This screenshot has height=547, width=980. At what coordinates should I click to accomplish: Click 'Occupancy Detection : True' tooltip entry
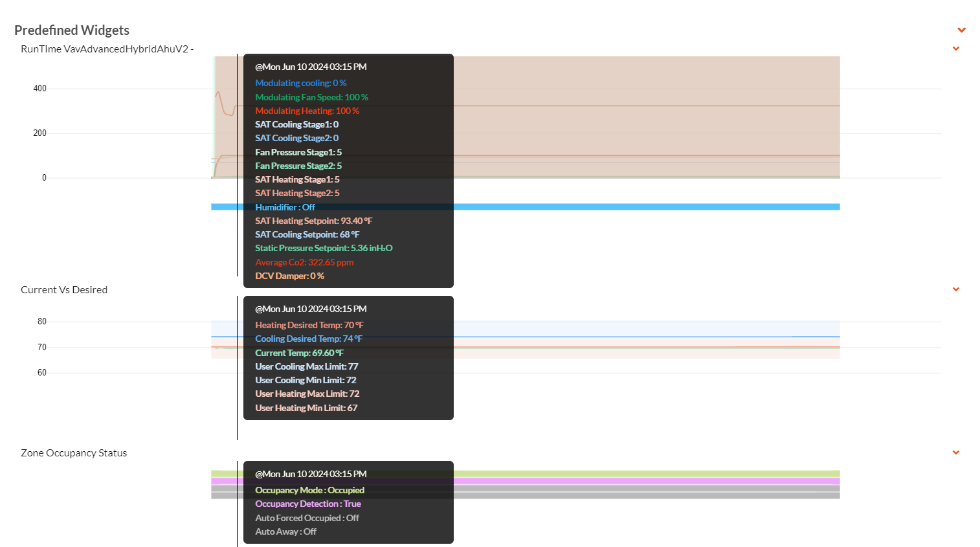(x=308, y=504)
